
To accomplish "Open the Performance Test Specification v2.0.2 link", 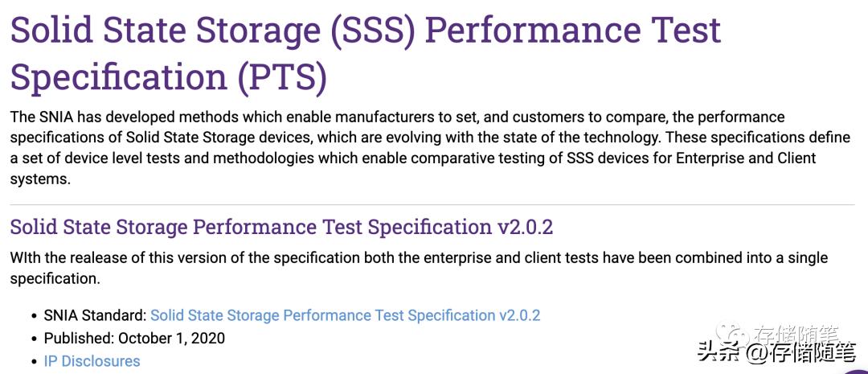I will pyautogui.click(x=345, y=315).
